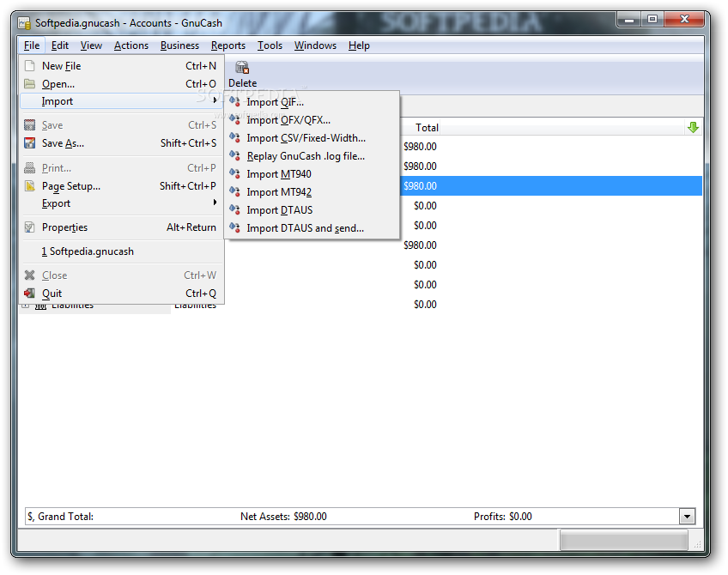Open the Help menu

point(359,45)
